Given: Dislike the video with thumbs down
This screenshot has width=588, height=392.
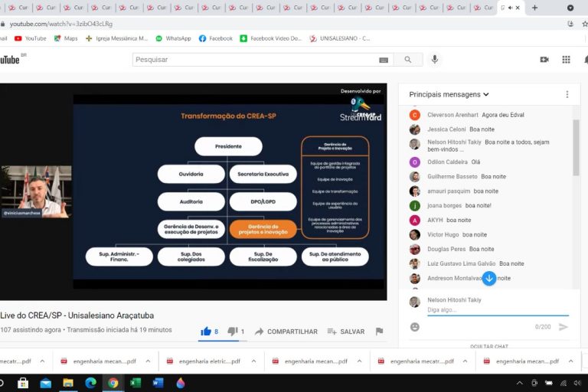Looking at the screenshot, I should click(233, 332).
